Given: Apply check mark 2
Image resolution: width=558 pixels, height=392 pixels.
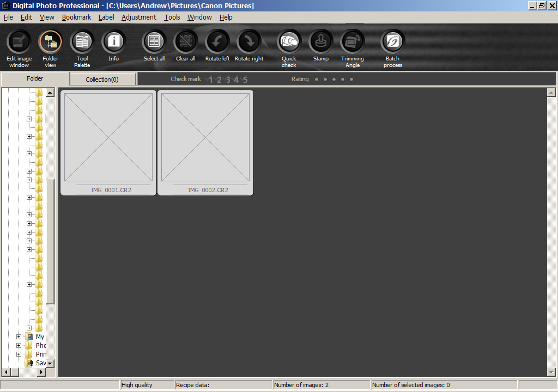Looking at the screenshot, I should click(x=218, y=79).
